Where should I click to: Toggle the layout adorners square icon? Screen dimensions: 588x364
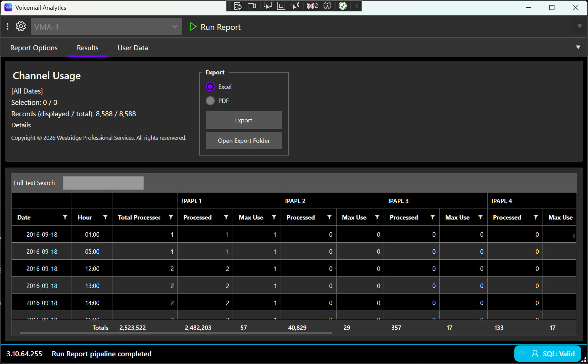click(281, 6)
